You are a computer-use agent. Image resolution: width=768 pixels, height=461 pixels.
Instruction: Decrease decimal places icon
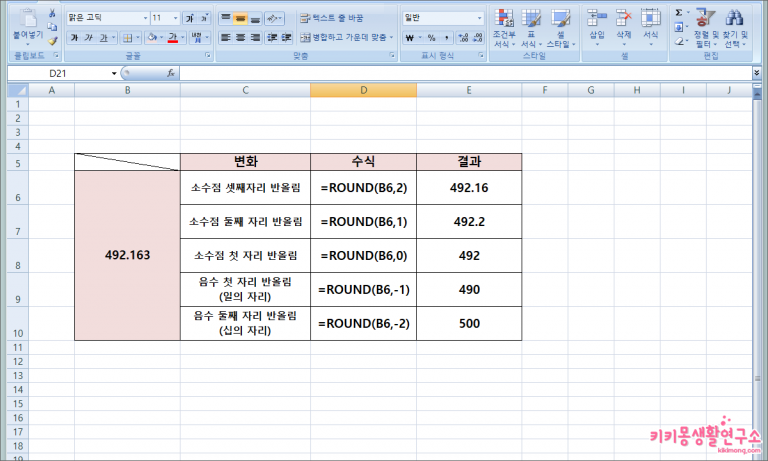pos(478,38)
